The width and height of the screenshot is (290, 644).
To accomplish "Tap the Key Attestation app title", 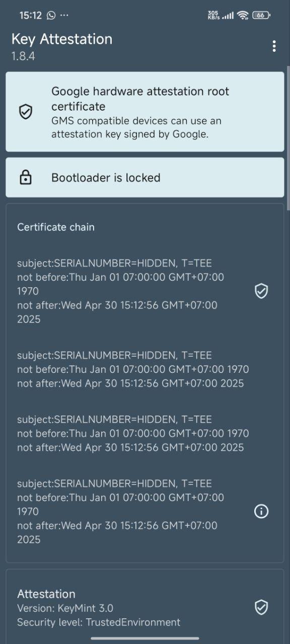I will [62, 39].
